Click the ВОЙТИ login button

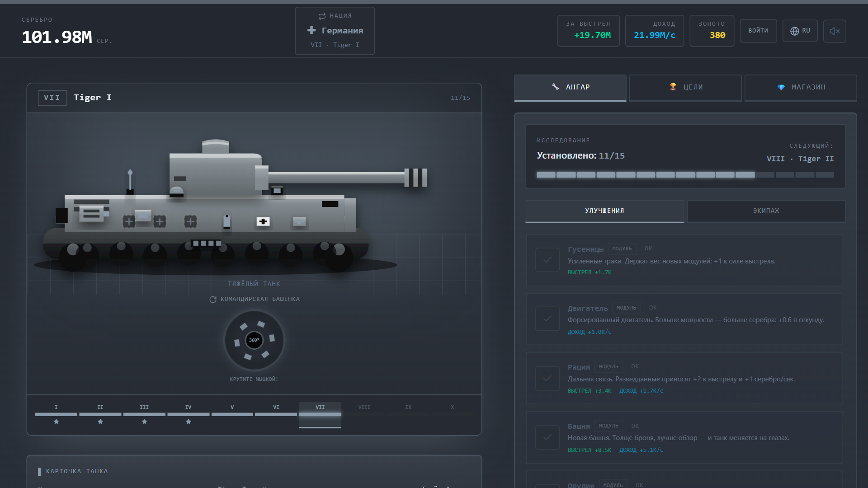758,31
